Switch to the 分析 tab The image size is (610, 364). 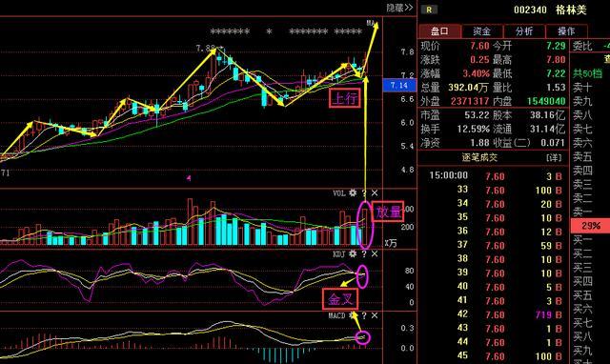(x=524, y=31)
